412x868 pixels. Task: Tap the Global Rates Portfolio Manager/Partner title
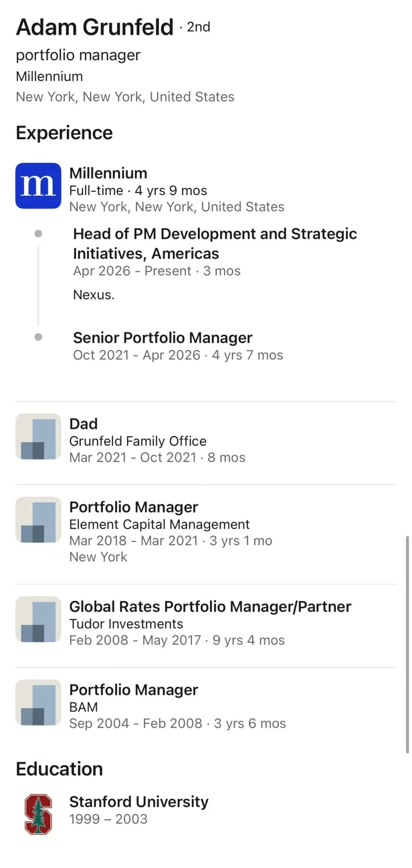coord(210,607)
